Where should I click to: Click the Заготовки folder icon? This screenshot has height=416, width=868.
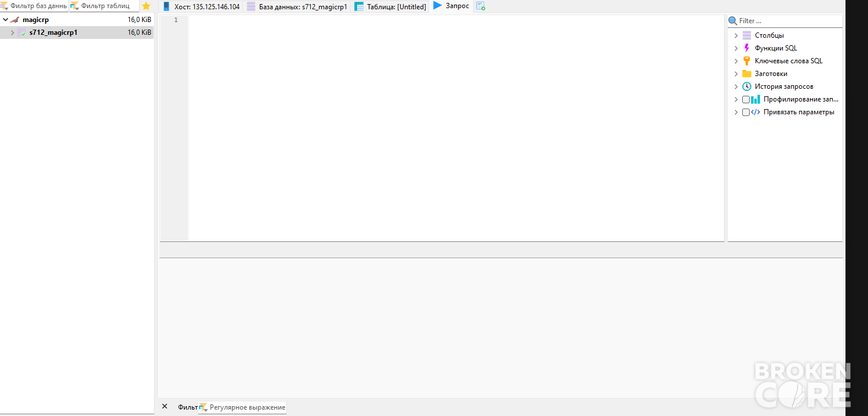pyautogui.click(x=747, y=74)
